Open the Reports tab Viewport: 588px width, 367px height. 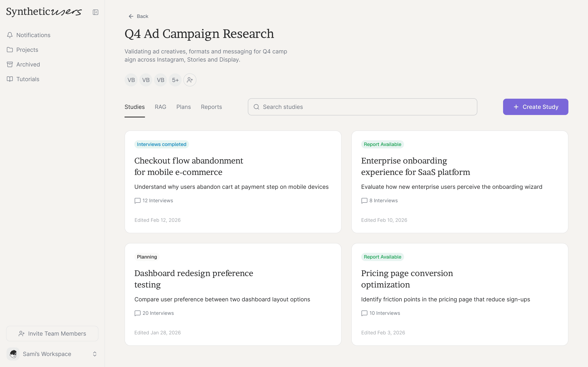[211, 107]
